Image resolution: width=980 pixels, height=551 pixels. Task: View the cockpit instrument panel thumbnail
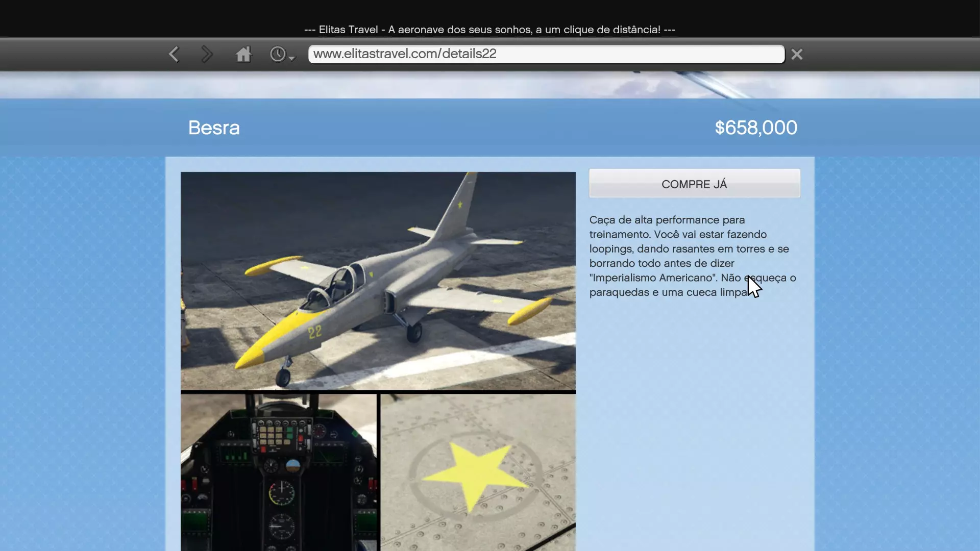[278, 472]
